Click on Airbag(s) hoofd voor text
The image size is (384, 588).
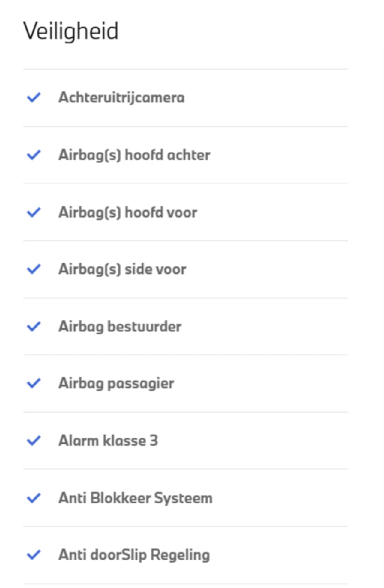coord(128,212)
